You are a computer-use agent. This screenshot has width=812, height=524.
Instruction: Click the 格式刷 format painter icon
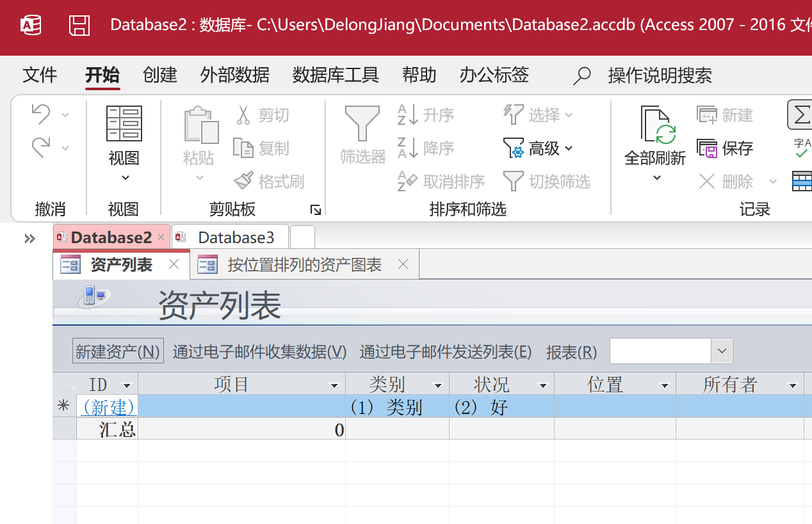[x=243, y=182]
